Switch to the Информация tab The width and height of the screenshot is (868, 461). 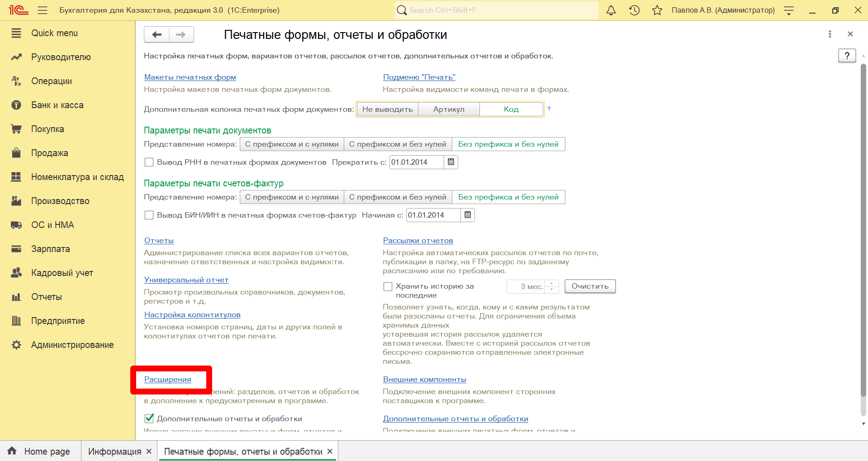pos(115,451)
